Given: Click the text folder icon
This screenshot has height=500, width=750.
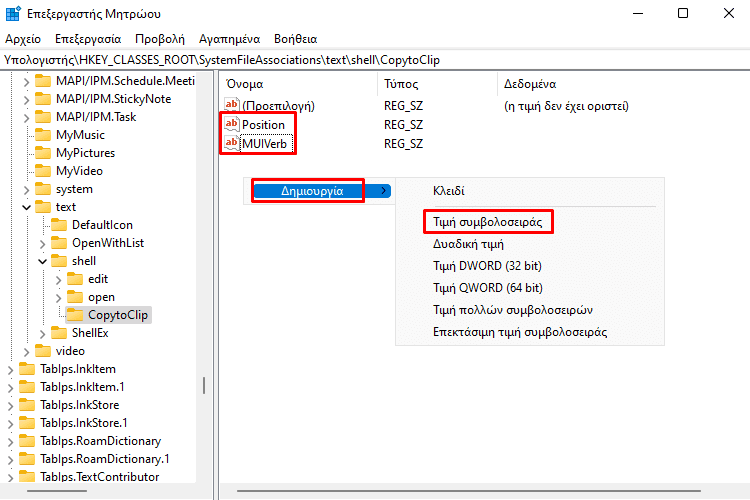Looking at the screenshot, I should click(43, 207).
